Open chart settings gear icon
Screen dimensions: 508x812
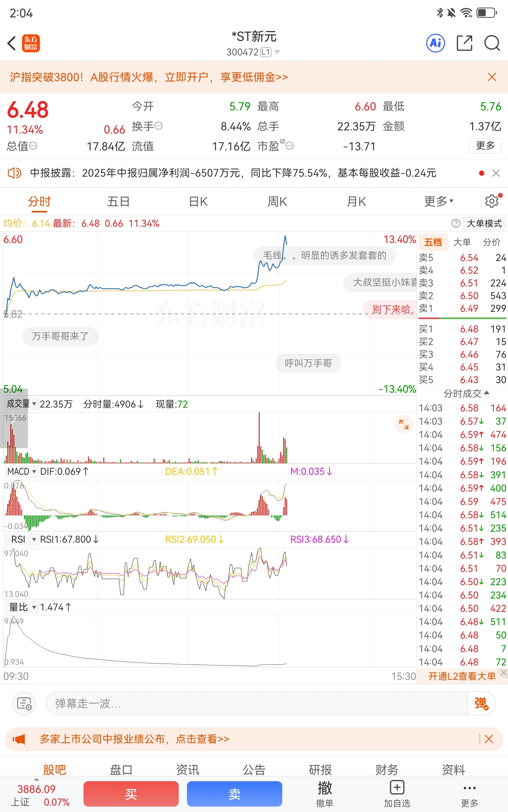point(492,201)
